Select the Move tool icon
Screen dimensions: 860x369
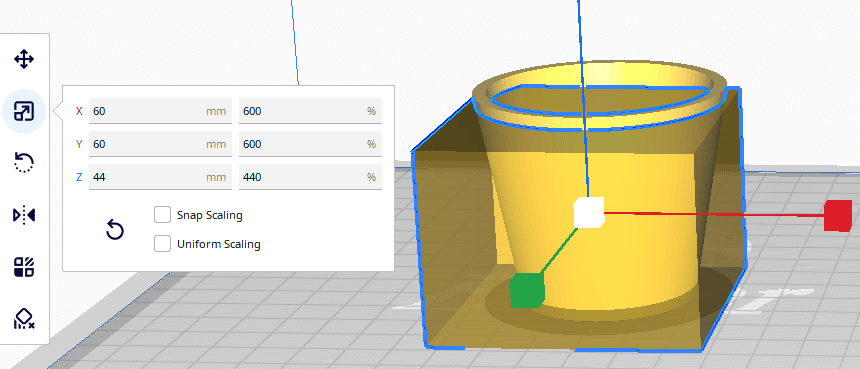coord(24,59)
